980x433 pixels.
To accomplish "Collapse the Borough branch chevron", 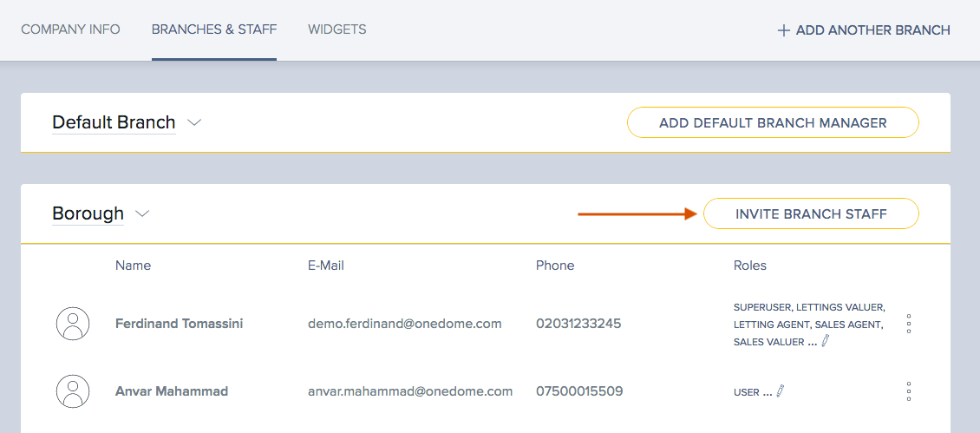I will pyautogui.click(x=142, y=213).
